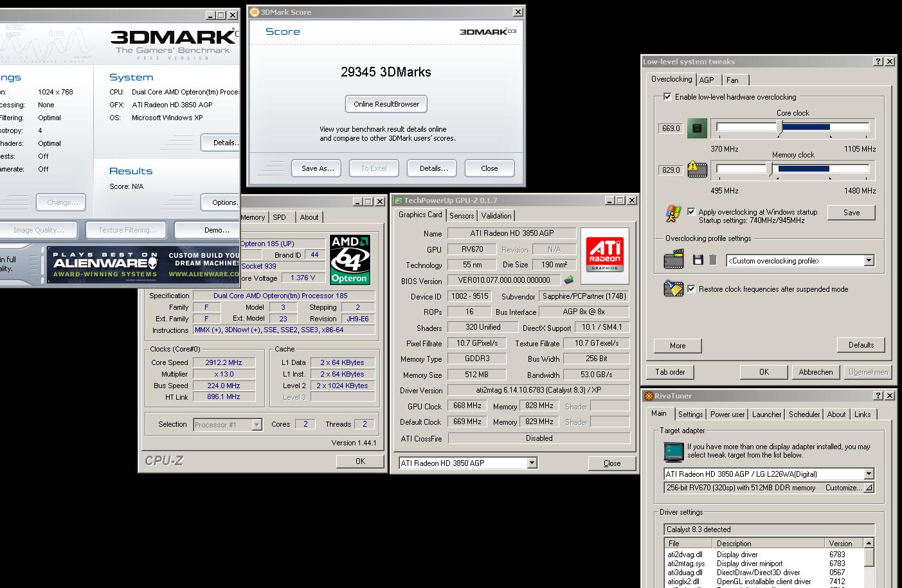Open the SPD tab in CPU-Z
902x588 pixels.
click(x=279, y=217)
